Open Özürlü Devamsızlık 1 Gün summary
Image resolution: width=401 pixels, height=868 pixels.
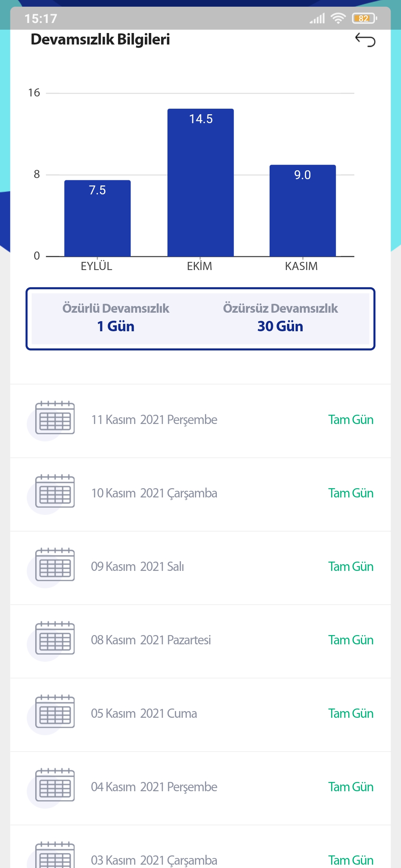coord(116,318)
